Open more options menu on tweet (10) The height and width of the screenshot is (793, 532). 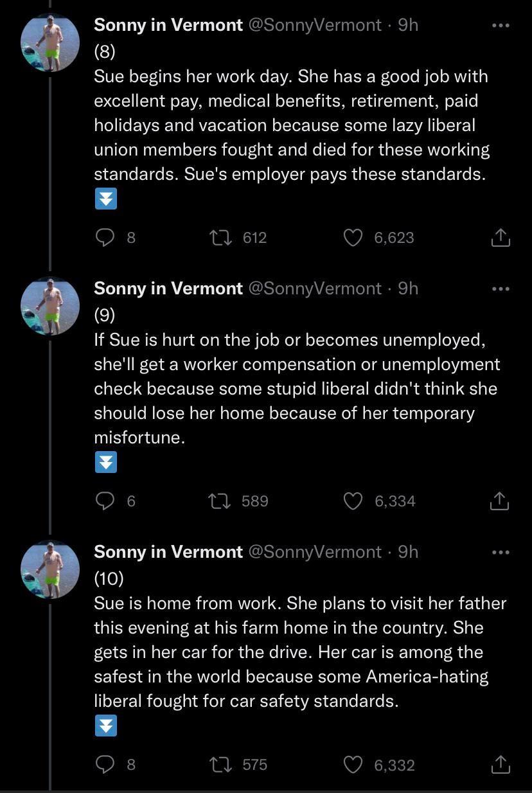point(501,552)
